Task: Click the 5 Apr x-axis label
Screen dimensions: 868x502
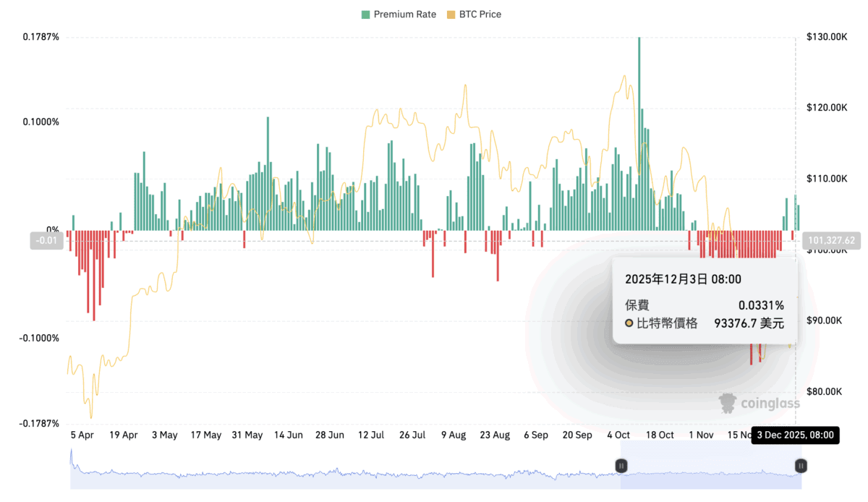Action: pos(82,435)
